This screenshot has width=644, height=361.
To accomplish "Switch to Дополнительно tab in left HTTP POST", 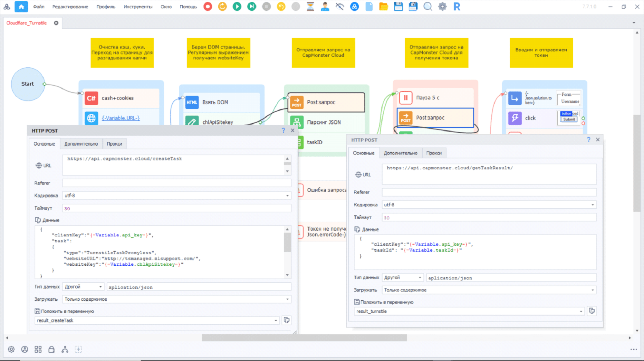I will click(x=81, y=144).
